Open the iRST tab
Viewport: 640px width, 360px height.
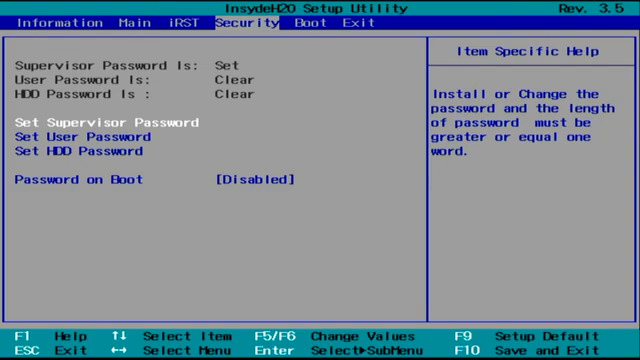[x=184, y=23]
